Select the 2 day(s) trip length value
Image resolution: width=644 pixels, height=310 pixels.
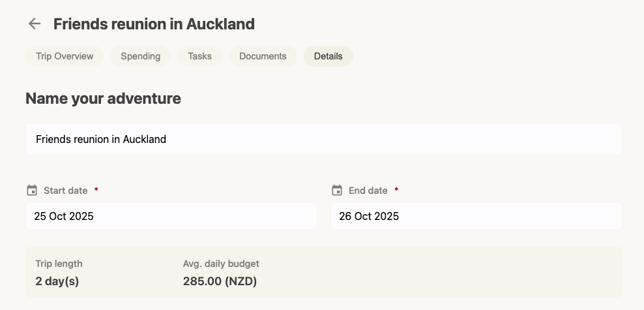pyautogui.click(x=57, y=281)
